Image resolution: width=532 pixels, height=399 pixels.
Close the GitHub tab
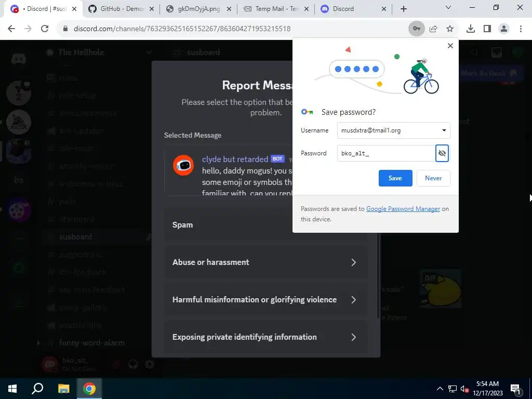(x=152, y=9)
